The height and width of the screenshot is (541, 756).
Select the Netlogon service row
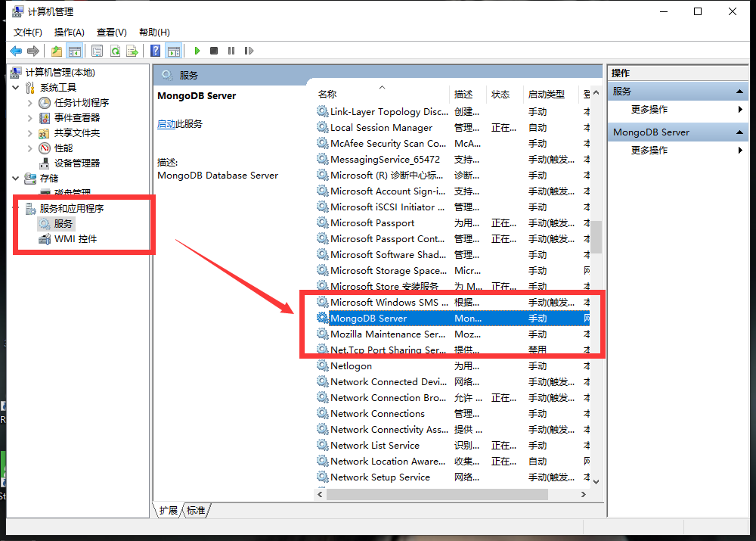(453, 365)
